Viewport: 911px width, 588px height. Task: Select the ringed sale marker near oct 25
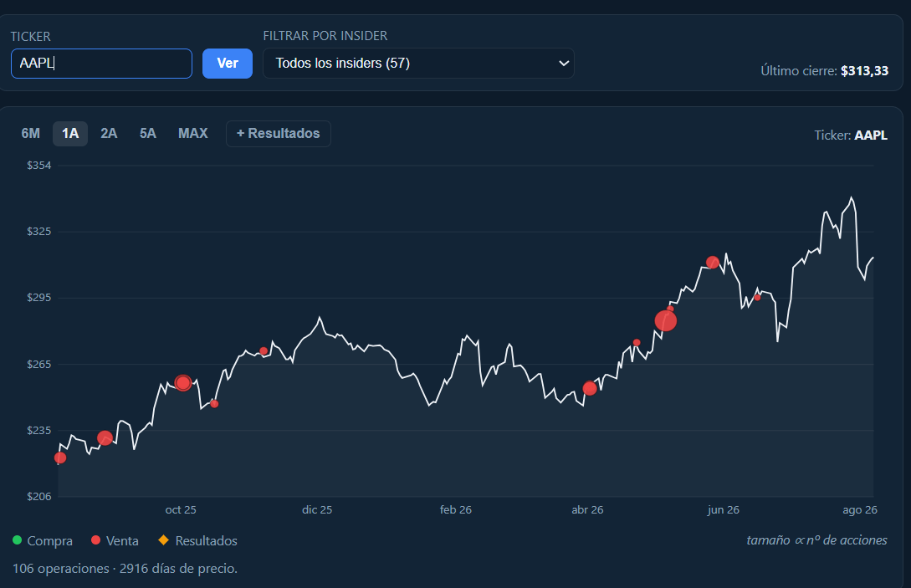pyautogui.click(x=183, y=383)
